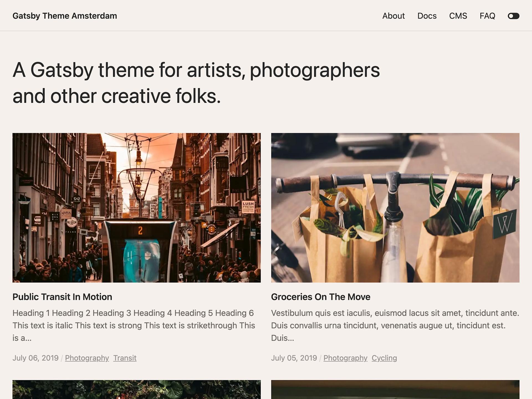Open the bottom-right dark photo thumbnail

click(395, 390)
